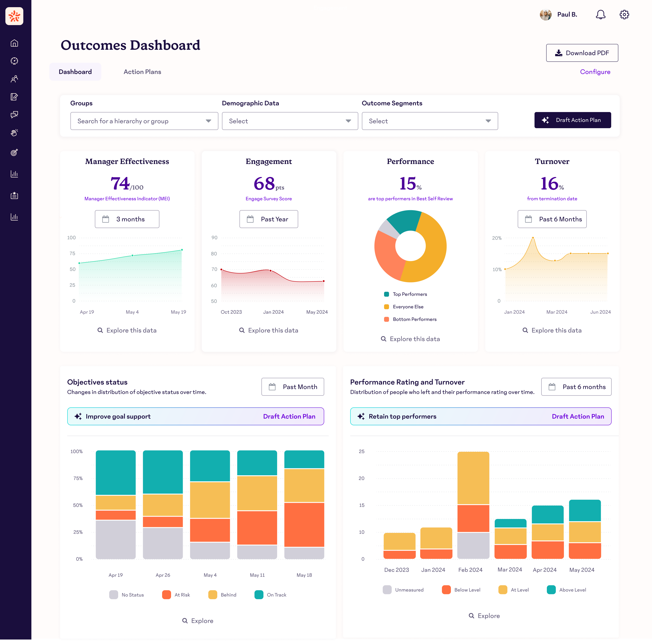This screenshot has height=644, width=652.
Task: Click the Download PDF button
Action: coord(582,53)
